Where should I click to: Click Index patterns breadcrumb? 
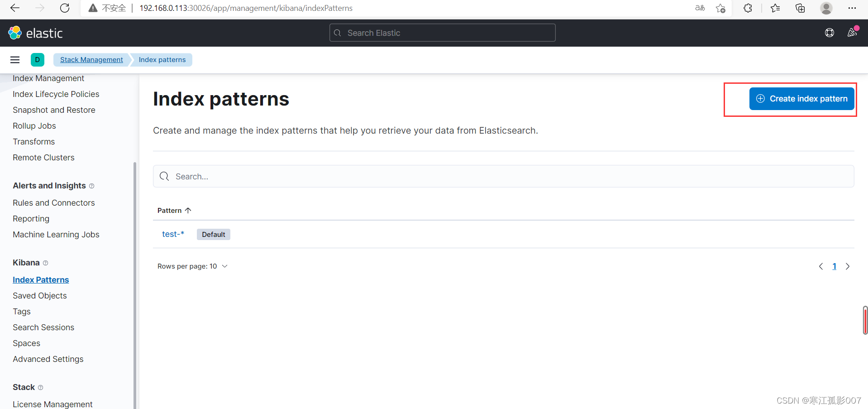pos(162,60)
